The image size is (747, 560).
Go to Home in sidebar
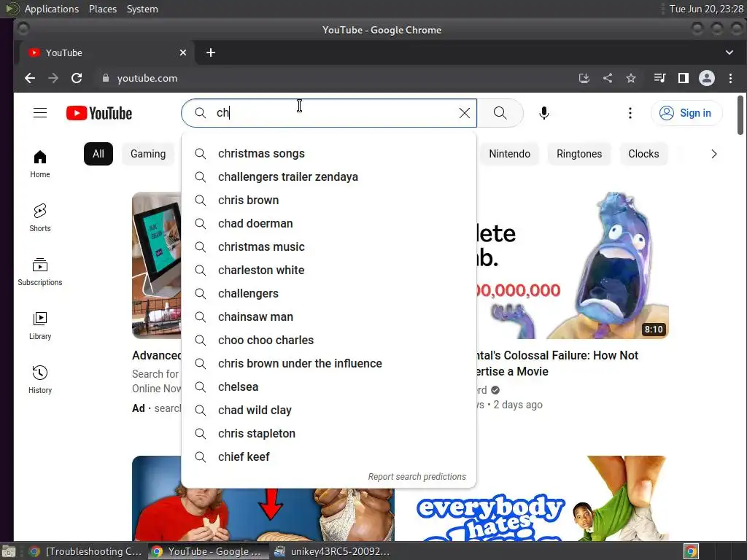coord(40,164)
